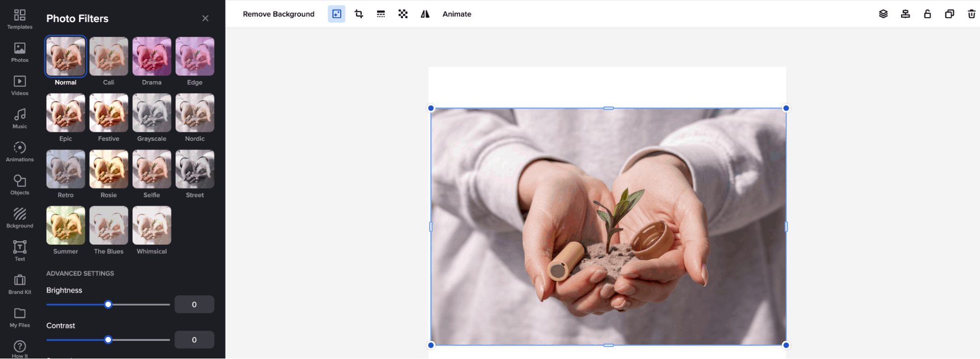Open the Videos sidebar panel
980x359 pixels.
pos(20,85)
